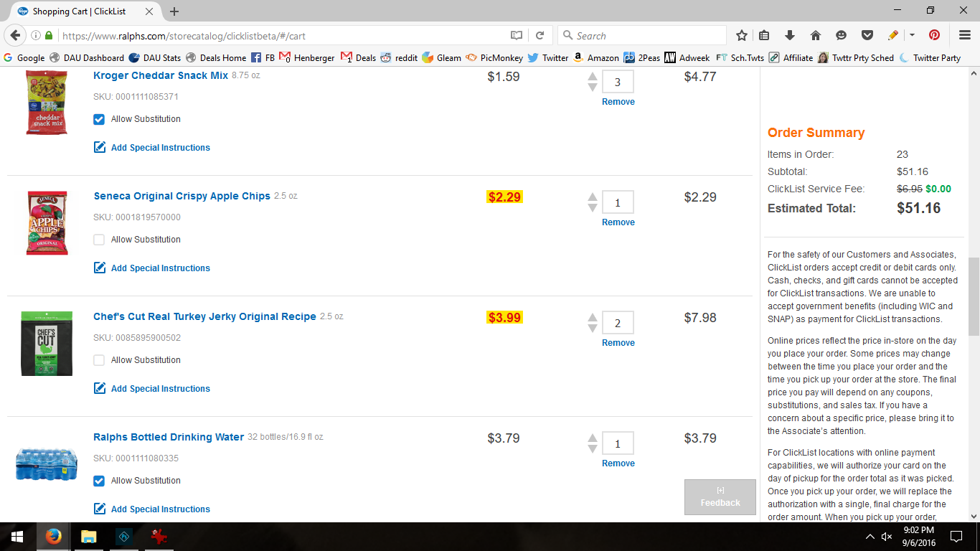Open the Firefox downloads arrow
Screen dimensions: 980x551
pos(790,35)
